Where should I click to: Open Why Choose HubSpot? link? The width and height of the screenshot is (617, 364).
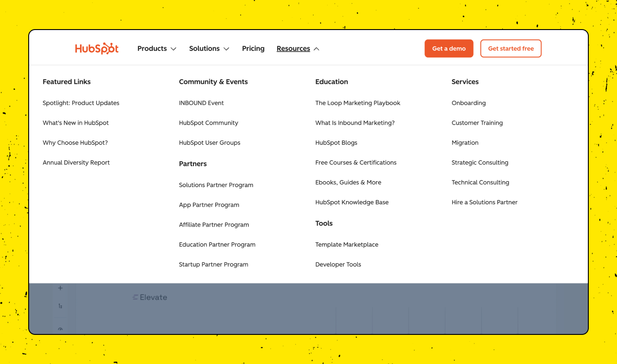[75, 143]
